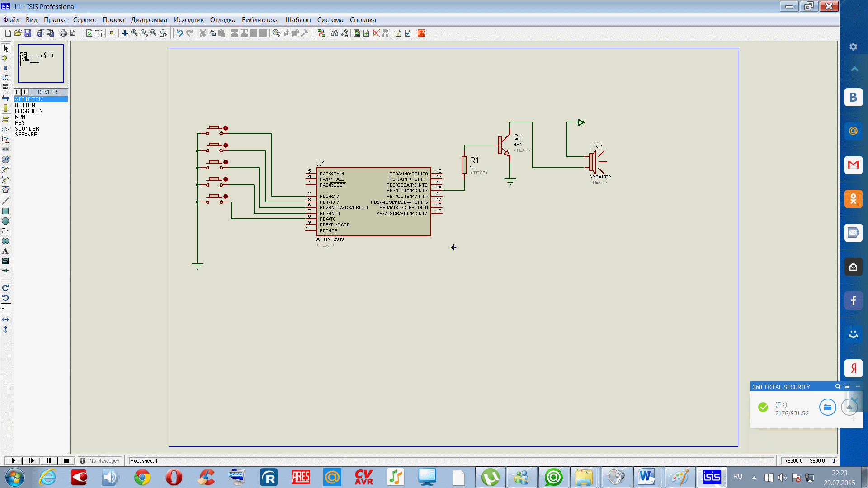868x488 pixels.
Task: Select NPN in devices list
Action: (x=41, y=117)
